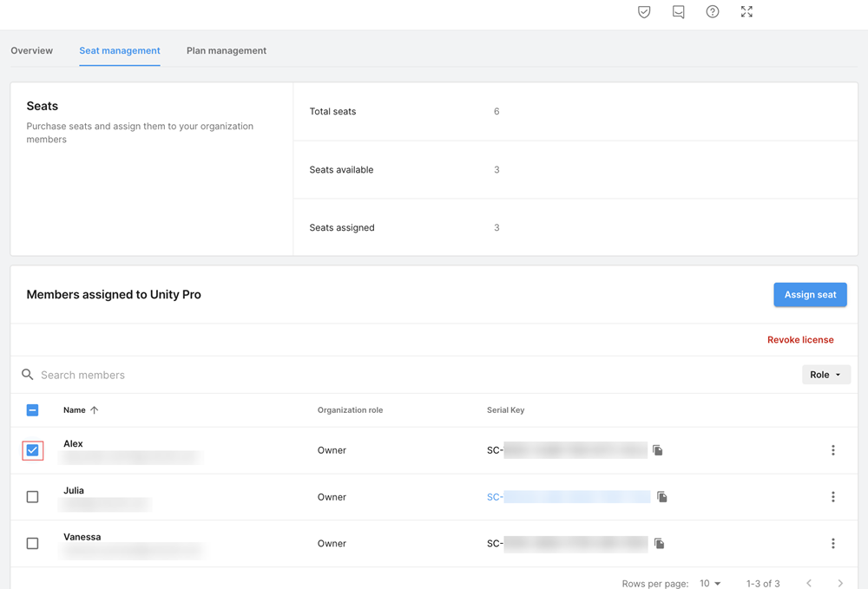This screenshot has height=589, width=868.
Task: Click the Serial Key column header
Action: pyautogui.click(x=505, y=409)
